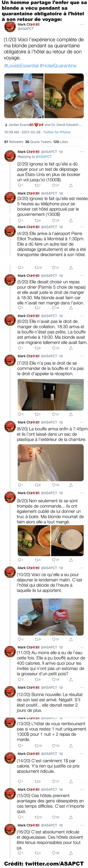
Task: Share tweet 13/20 about no refund
Action: coord(71,746)
